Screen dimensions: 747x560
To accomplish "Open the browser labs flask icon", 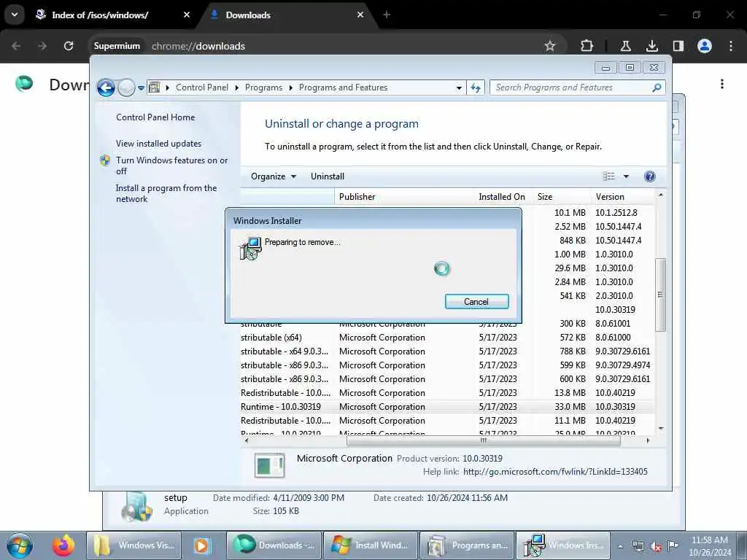I will click(x=625, y=46).
